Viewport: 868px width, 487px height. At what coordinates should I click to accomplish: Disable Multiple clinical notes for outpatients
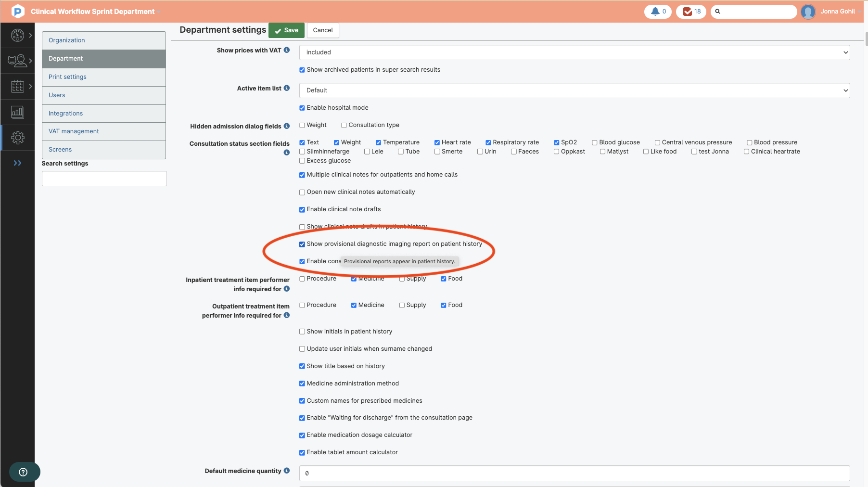[302, 175]
